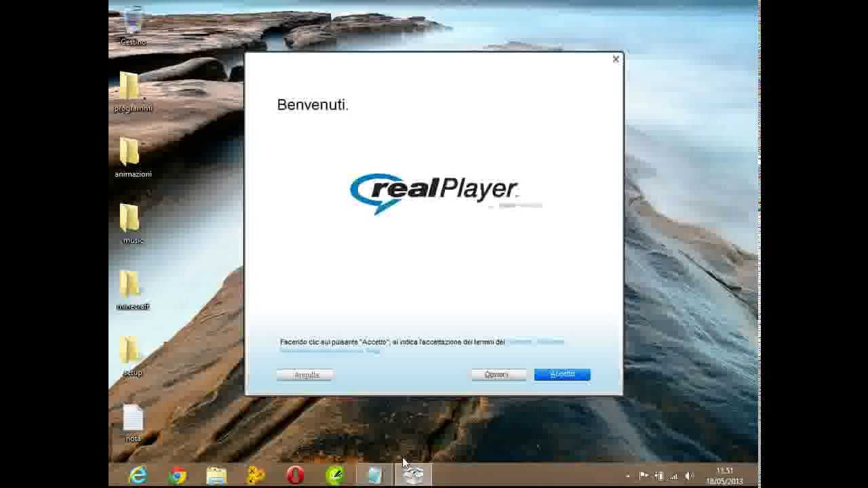The height and width of the screenshot is (488, 868).
Task: Launch Opera browser from the taskbar
Action: pyautogui.click(x=295, y=476)
